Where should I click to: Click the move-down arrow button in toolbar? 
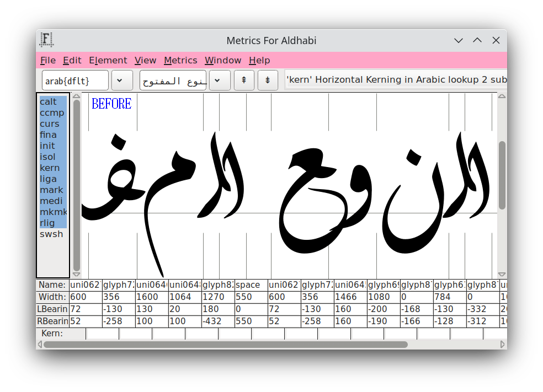click(x=268, y=80)
